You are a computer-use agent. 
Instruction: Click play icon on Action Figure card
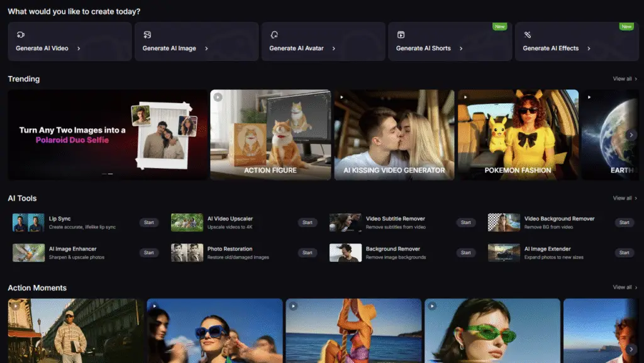click(x=218, y=97)
